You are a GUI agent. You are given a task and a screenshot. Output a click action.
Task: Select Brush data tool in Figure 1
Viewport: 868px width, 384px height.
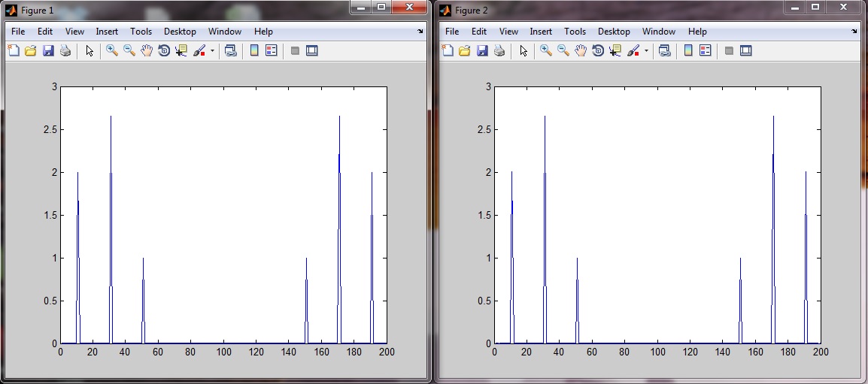coord(199,51)
